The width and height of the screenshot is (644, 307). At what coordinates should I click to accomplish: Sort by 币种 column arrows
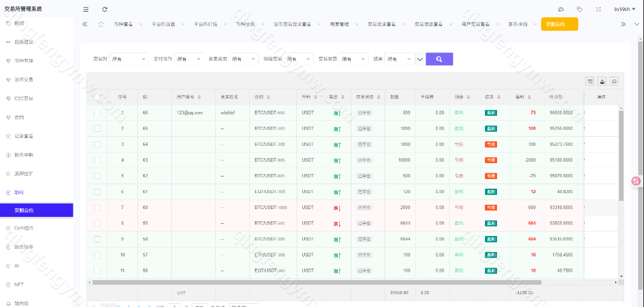point(316,97)
